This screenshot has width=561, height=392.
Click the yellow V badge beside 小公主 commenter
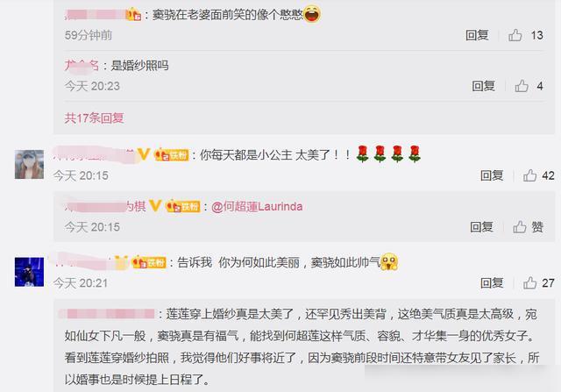pos(144,154)
